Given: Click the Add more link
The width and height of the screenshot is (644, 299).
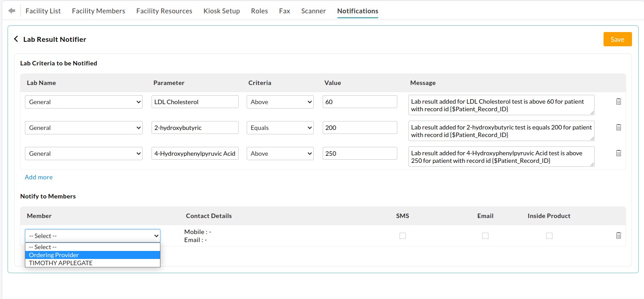Looking at the screenshot, I should coord(38,177).
